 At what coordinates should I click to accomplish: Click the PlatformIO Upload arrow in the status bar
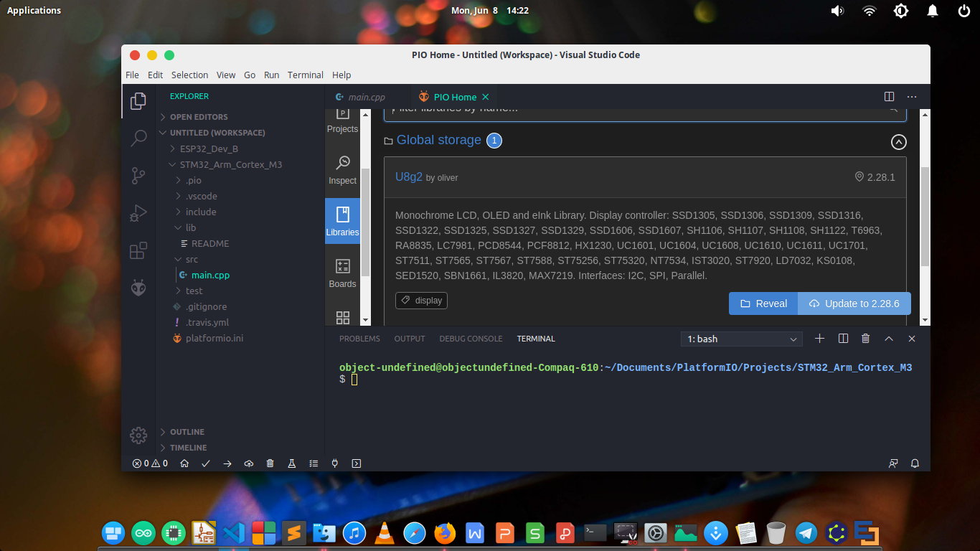click(x=227, y=463)
